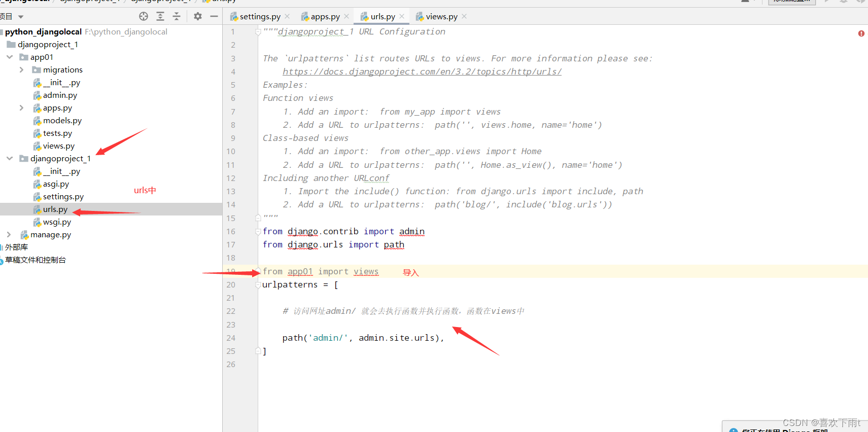Image resolution: width=868 pixels, height=432 pixels.
Task: Select the top djangoproject_1 folder
Action: coord(48,44)
